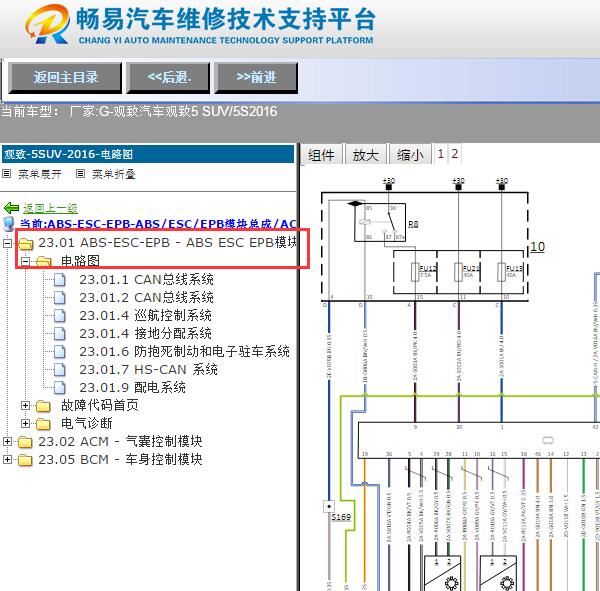Expand the 电气诊断 folder
This screenshot has width=600, height=591.
click(26, 423)
